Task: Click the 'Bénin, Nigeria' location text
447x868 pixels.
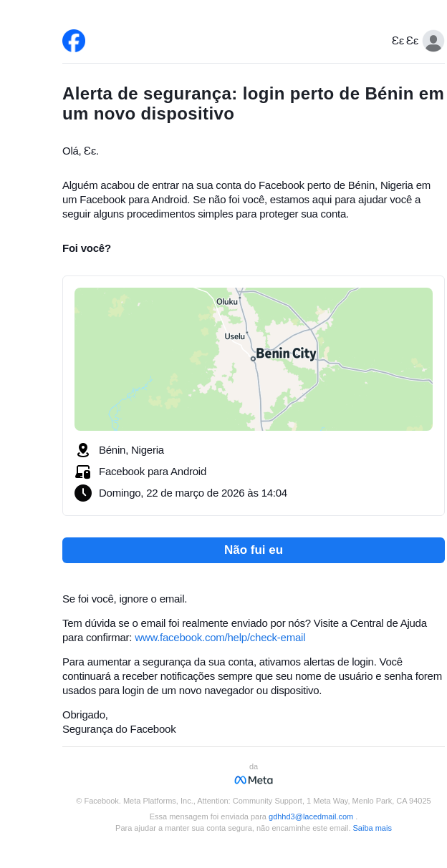Action: (x=131, y=450)
